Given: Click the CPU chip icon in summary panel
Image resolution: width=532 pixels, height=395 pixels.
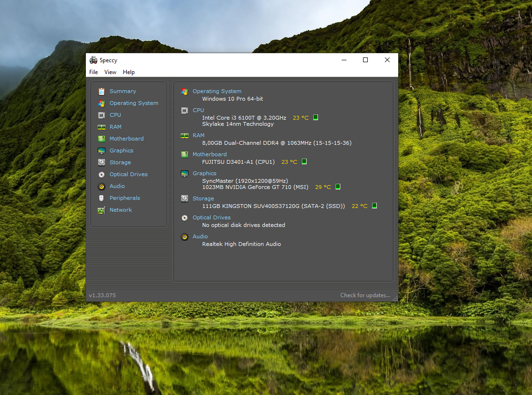Looking at the screenshot, I should pos(185,110).
